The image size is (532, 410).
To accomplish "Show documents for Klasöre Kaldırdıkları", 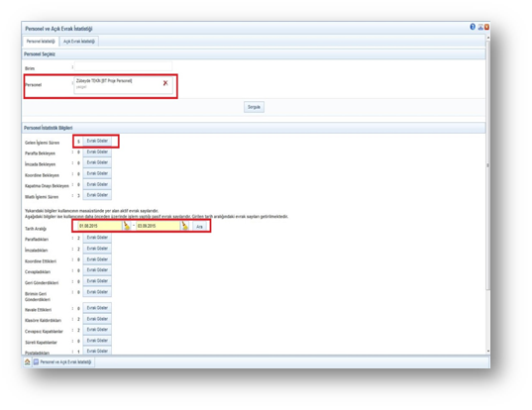I will tap(97, 319).
